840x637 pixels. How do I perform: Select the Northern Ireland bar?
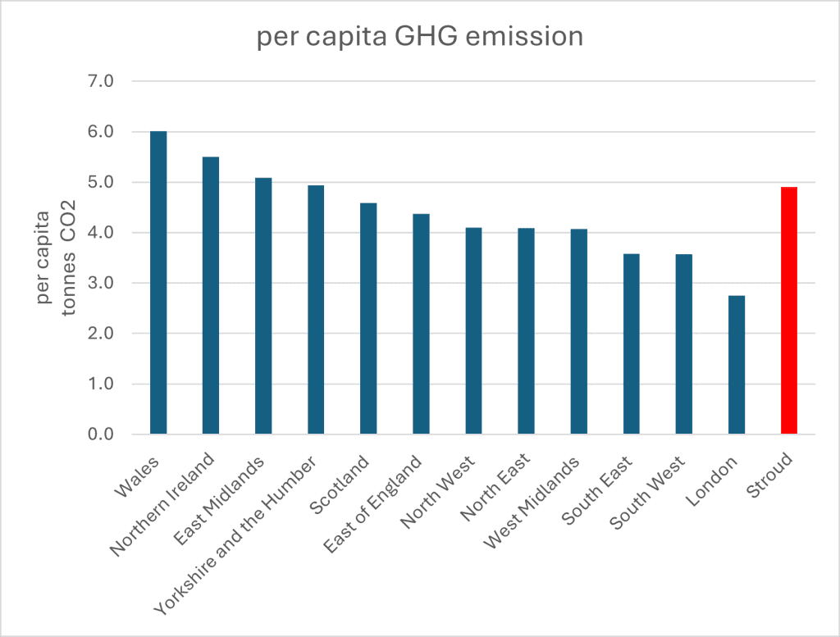pos(211,295)
